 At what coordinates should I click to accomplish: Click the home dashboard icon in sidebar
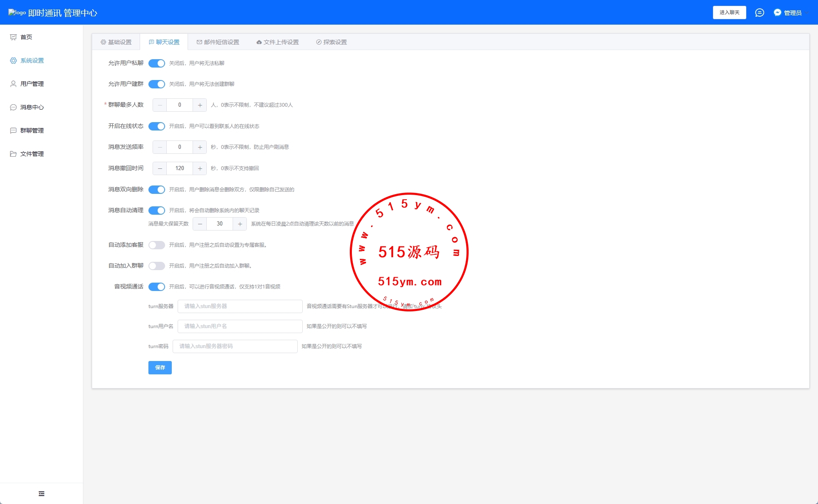[13, 37]
